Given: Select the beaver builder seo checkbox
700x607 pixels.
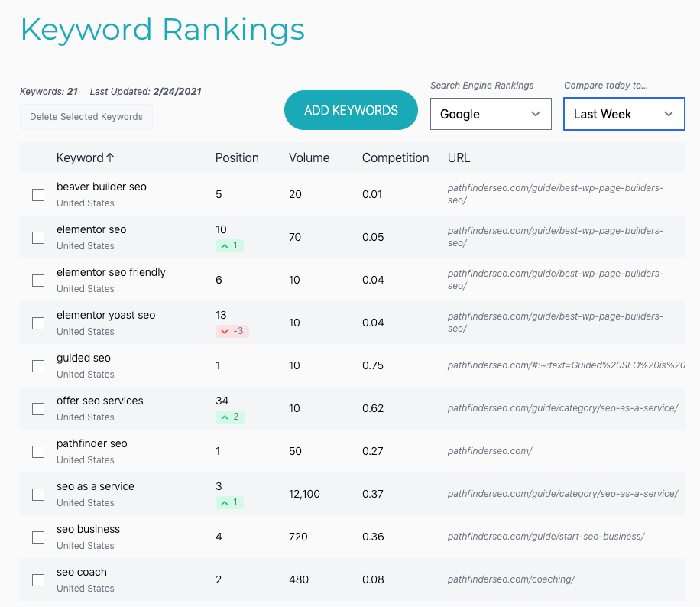Looking at the screenshot, I should pos(38,195).
